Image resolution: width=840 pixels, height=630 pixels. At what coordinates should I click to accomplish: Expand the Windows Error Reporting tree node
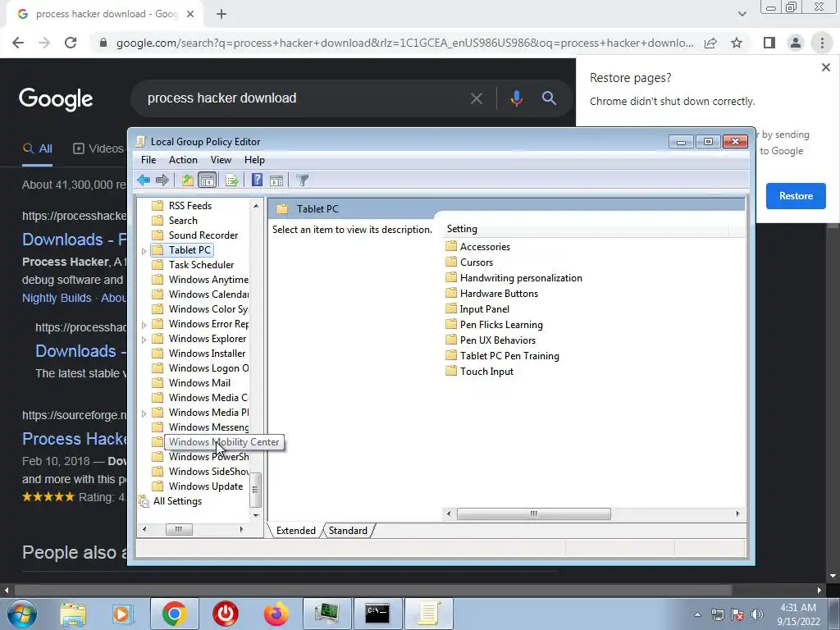144,325
